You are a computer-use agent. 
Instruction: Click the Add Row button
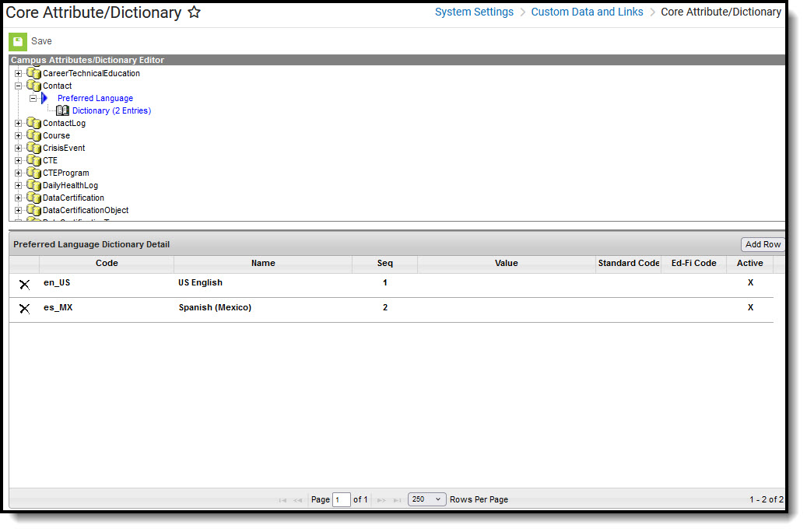point(763,245)
